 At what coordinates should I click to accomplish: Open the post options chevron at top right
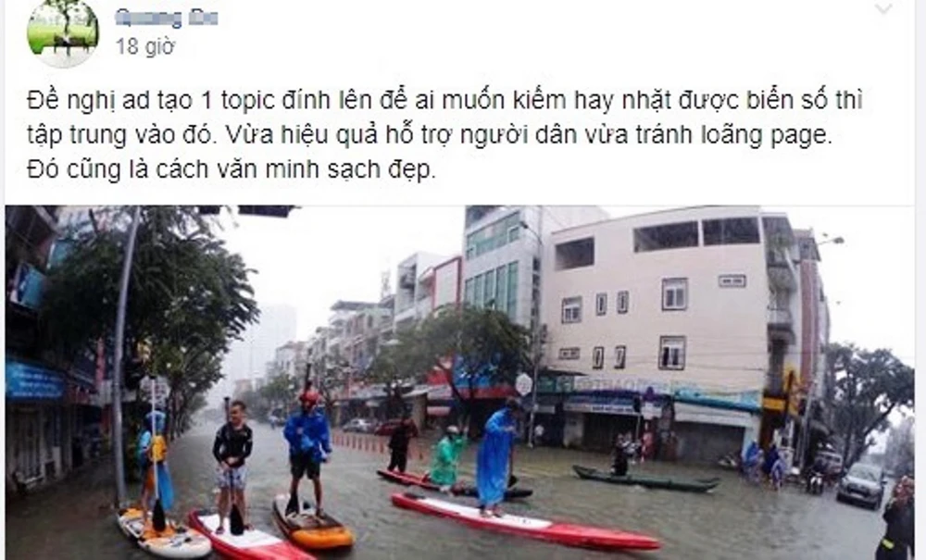(883, 8)
